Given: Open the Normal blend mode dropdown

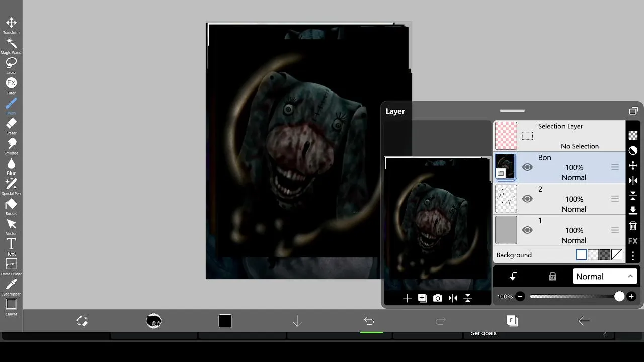Looking at the screenshot, I should click(x=605, y=277).
